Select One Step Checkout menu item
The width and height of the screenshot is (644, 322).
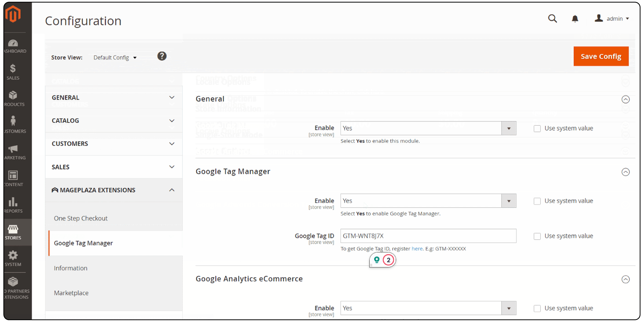pos(81,218)
